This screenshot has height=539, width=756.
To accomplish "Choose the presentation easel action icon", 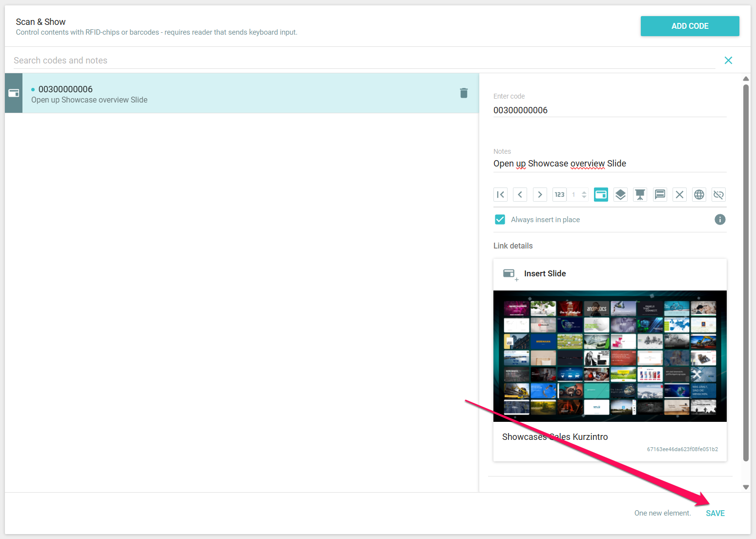I will 640,195.
